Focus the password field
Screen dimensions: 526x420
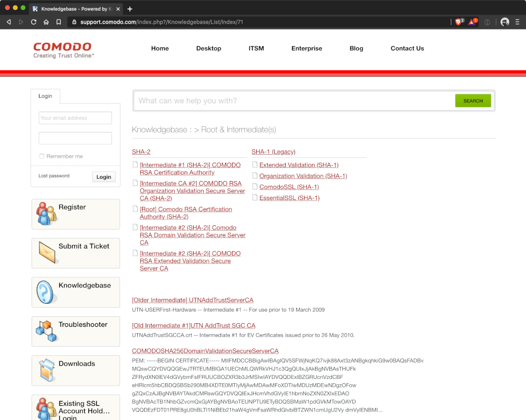(x=75, y=138)
